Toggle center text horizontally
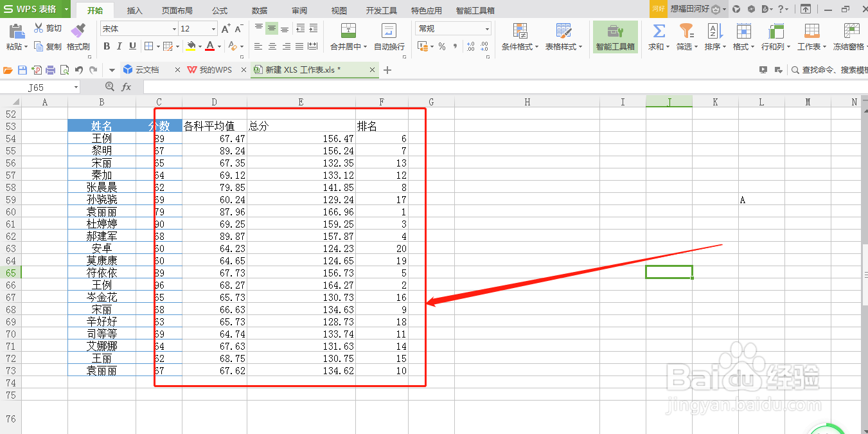 pos(272,46)
